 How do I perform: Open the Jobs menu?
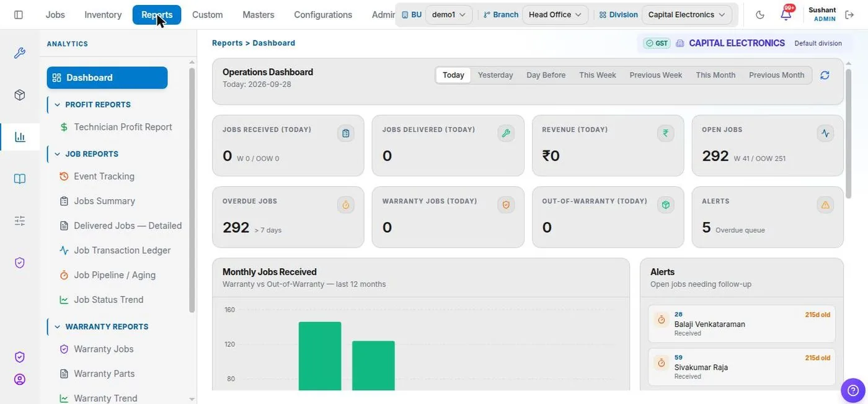(x=55, y=14)
